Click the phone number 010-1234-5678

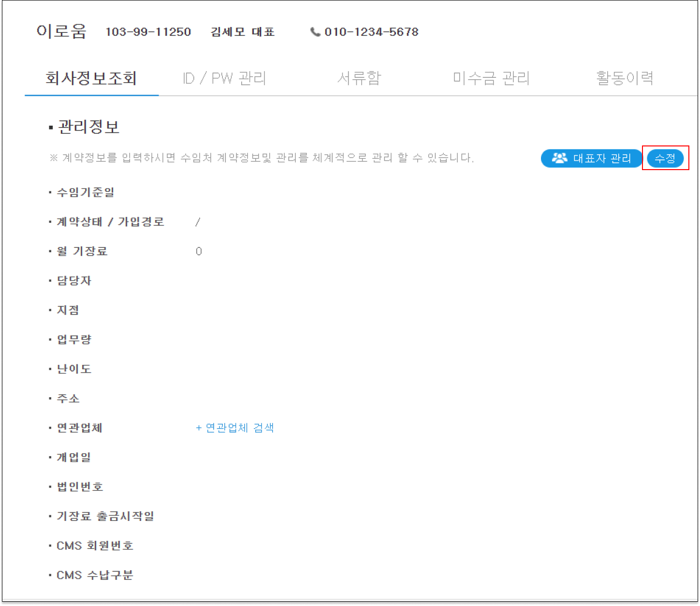tap(371, 32)
